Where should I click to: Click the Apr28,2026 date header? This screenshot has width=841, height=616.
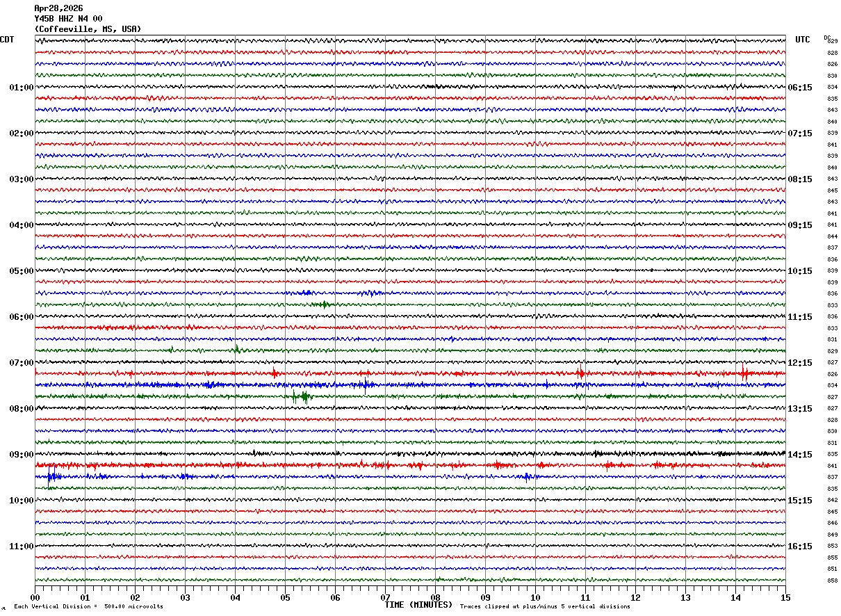point(58,8)
